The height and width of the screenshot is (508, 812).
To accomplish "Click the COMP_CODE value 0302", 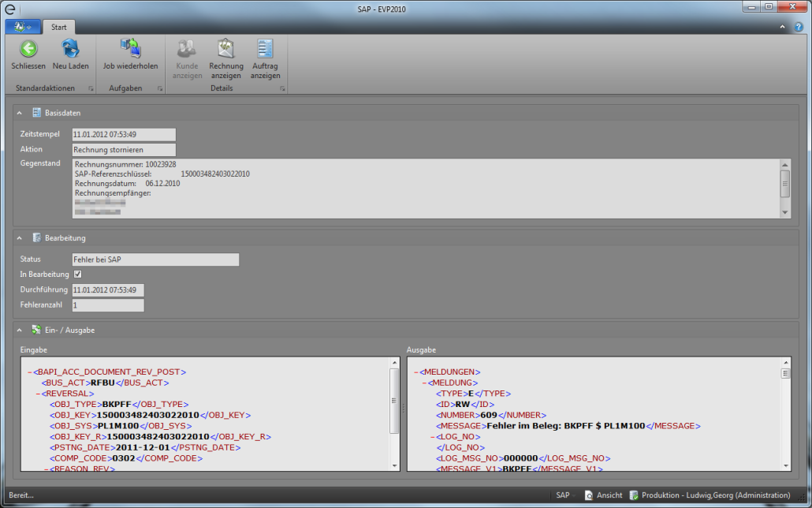I will pyautogui.click(x=124, y=458).
